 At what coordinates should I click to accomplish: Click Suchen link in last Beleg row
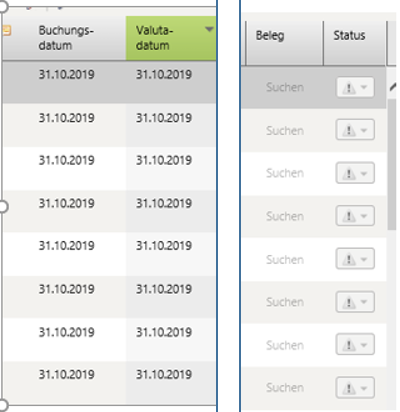click(x=285, y=388)
